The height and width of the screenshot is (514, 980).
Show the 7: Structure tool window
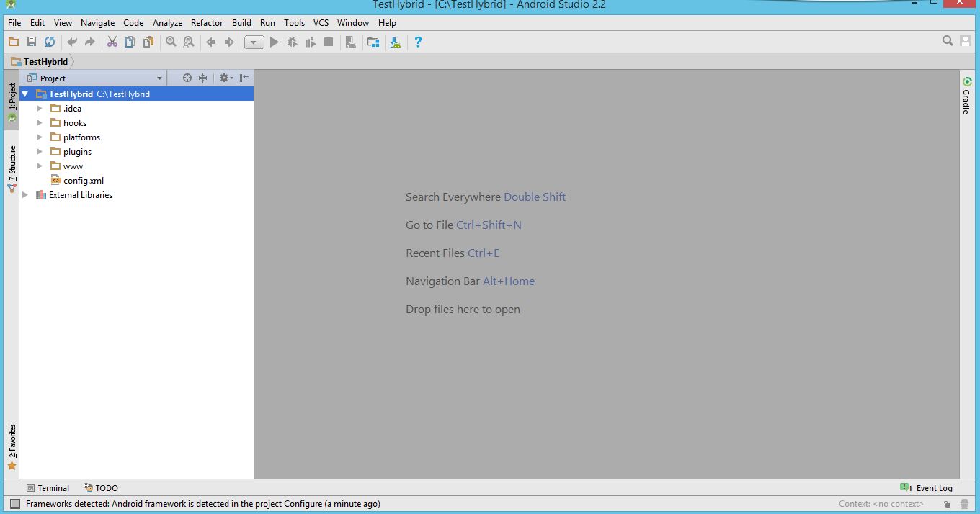[x=11, y=166]
